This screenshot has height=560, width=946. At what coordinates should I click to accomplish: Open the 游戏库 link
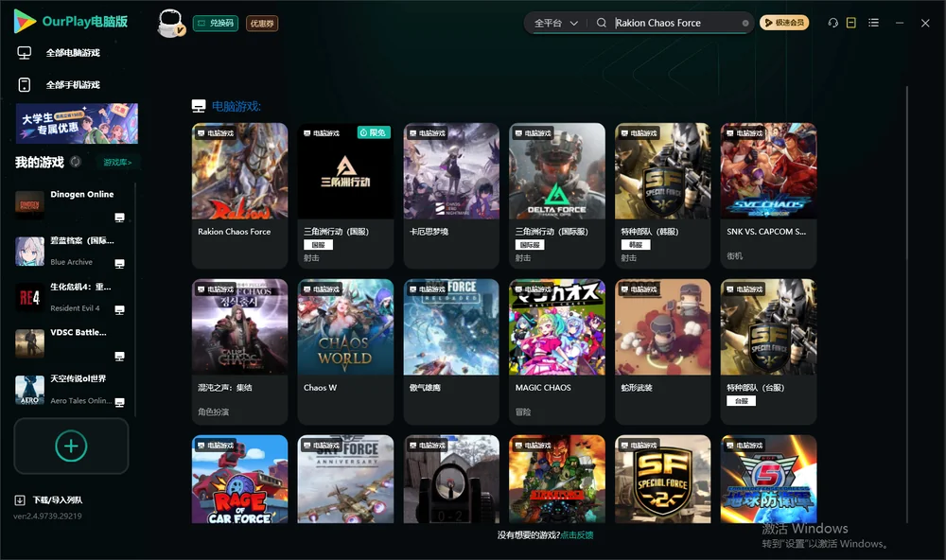117,163
